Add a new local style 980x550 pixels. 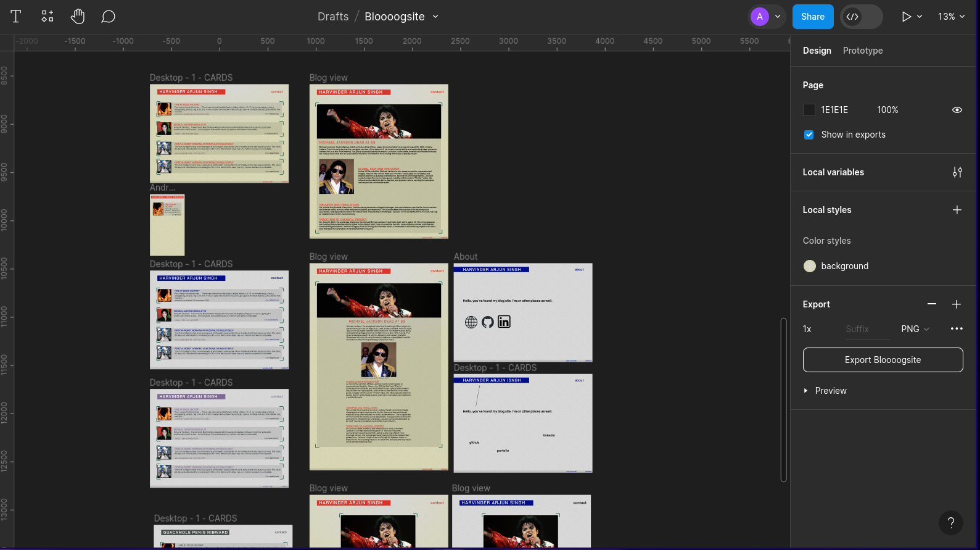coord(957,210)
